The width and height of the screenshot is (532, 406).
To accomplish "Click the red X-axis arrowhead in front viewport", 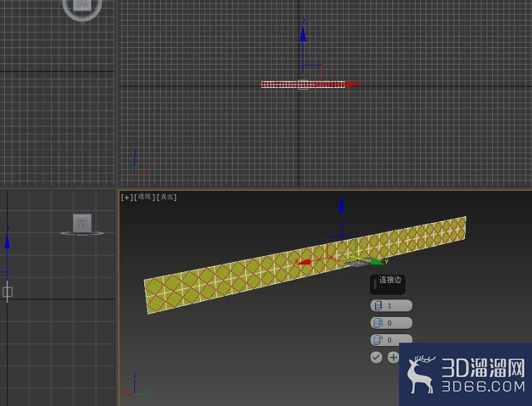I will click(x=353, y=84).
